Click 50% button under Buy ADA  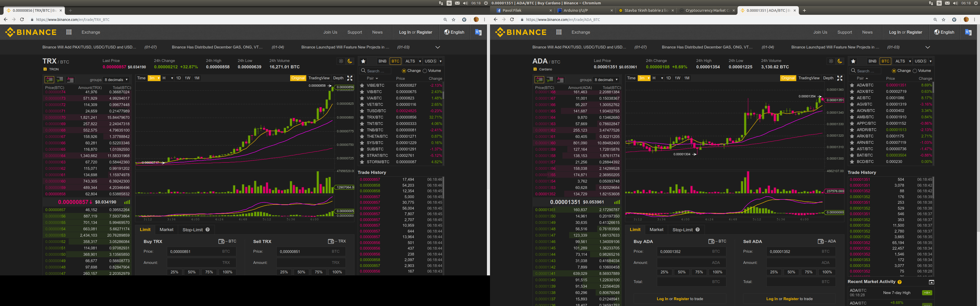681,272
